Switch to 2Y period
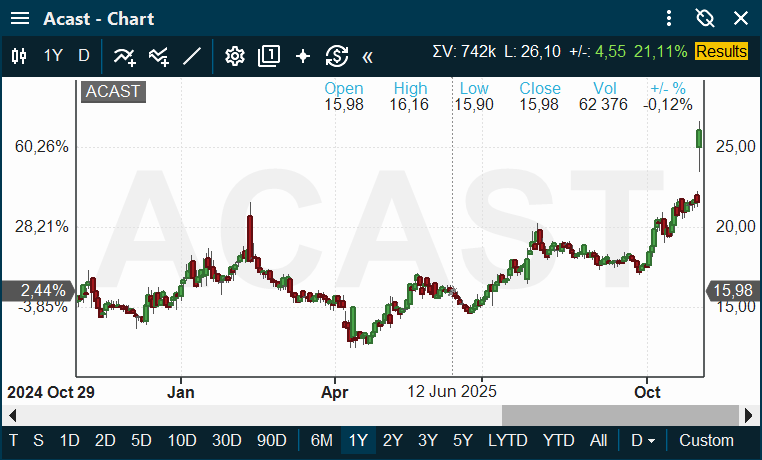 pos(393,441)
